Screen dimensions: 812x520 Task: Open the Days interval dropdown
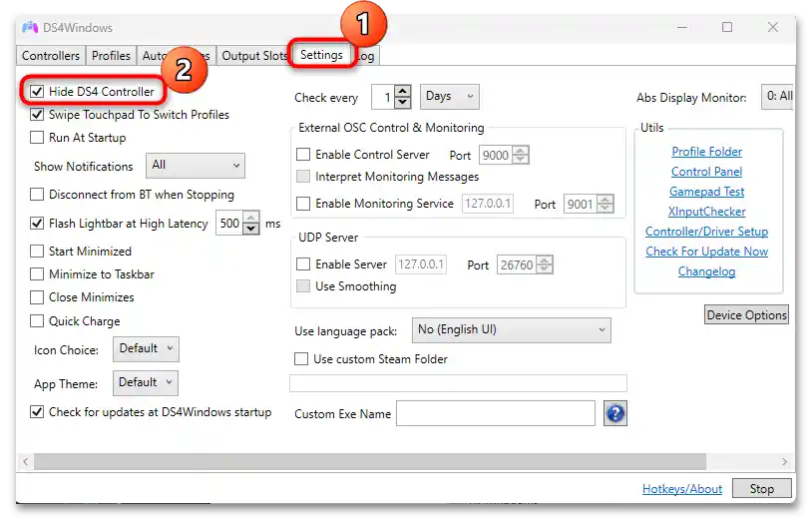[450, 97]
